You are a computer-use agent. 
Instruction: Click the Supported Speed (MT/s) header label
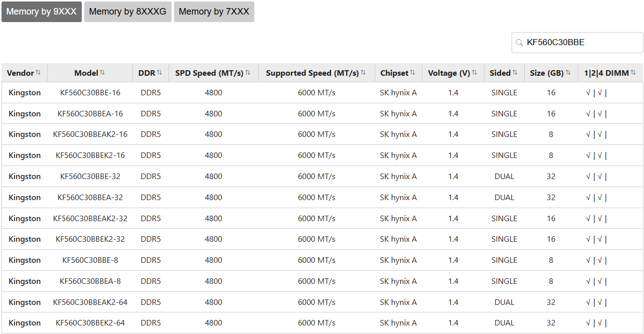click(x=312, y=73)
